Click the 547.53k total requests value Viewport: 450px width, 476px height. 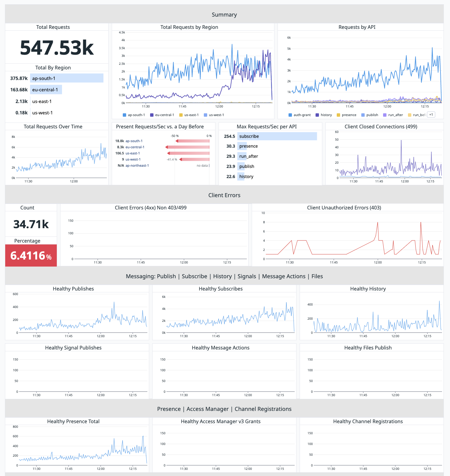click(x=57, y=48)
